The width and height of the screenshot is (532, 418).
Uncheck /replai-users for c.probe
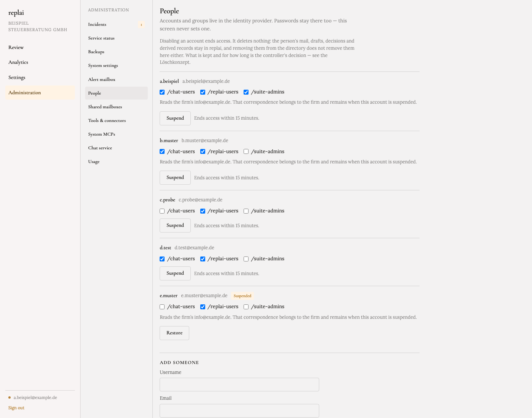(203, 211)
